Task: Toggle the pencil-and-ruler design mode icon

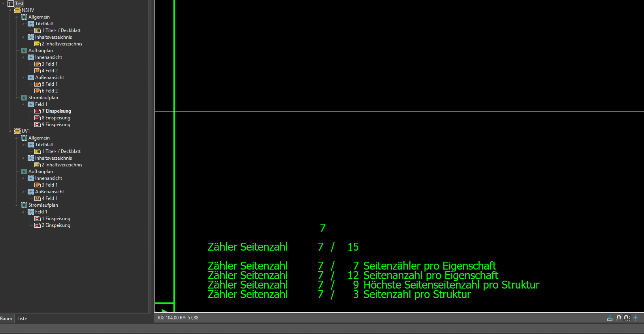Action: click(x=610, y=318)
